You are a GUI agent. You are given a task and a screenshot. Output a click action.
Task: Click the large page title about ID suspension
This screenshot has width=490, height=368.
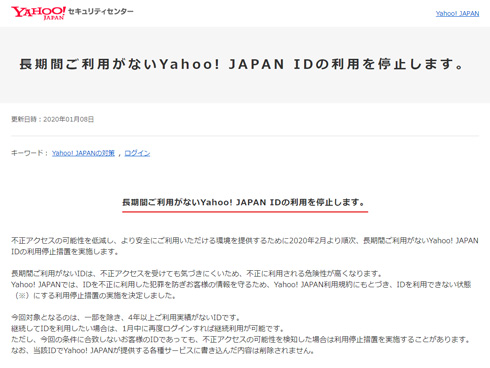242,64
